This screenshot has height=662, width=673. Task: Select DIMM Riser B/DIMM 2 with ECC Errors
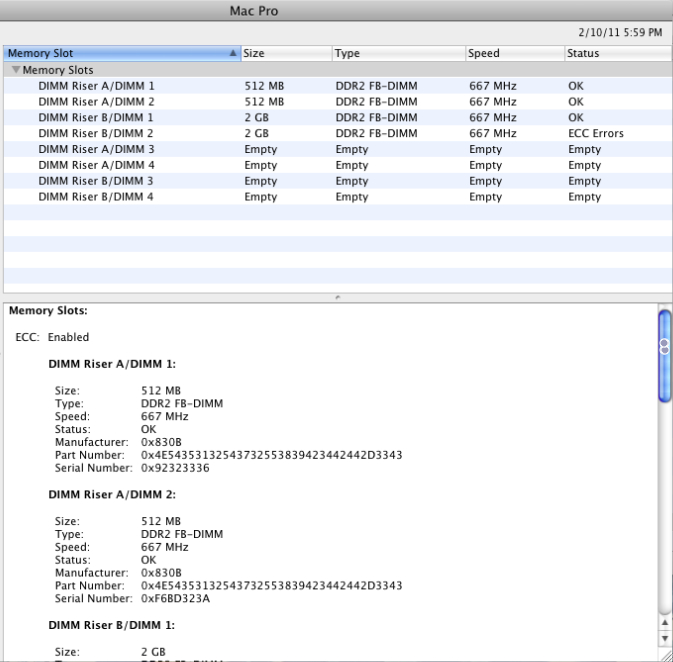coord(337,133)
